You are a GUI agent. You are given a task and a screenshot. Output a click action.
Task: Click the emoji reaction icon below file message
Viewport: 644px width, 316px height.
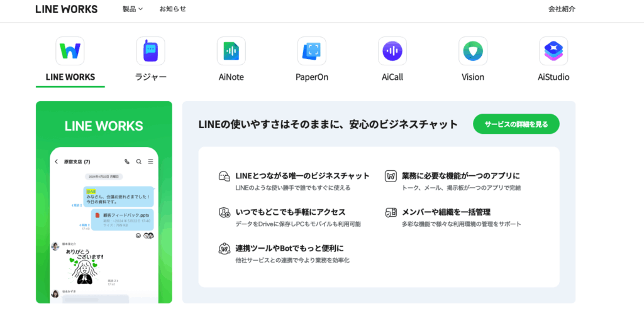(x=138, y=235)
